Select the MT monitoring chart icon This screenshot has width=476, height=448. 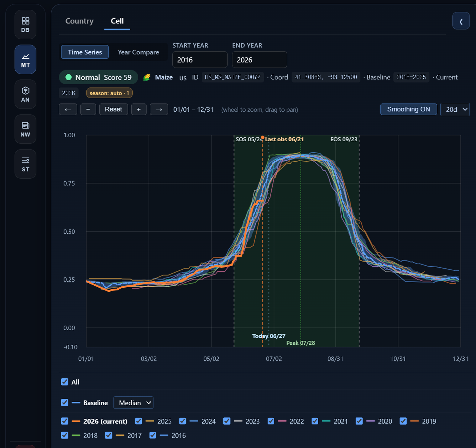point(26,59)
